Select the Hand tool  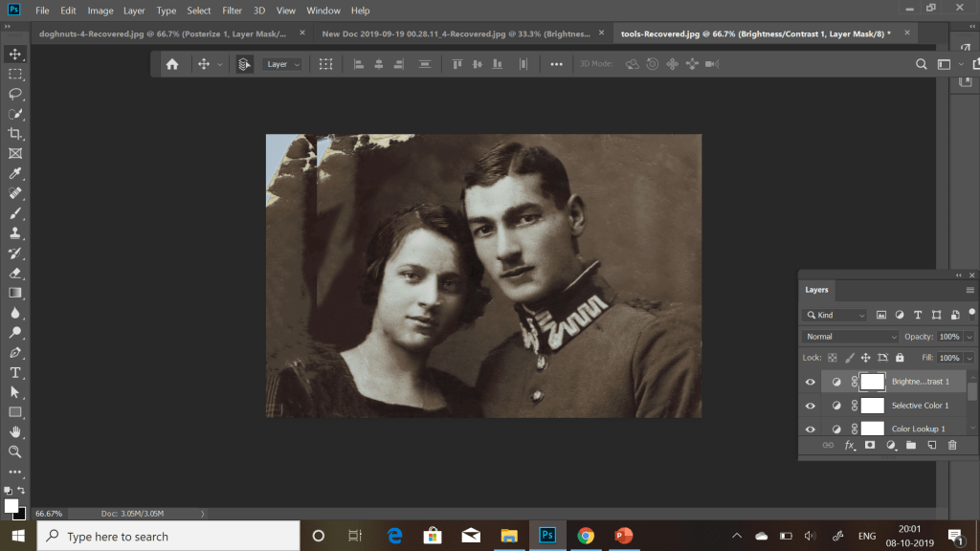[15, 431]
